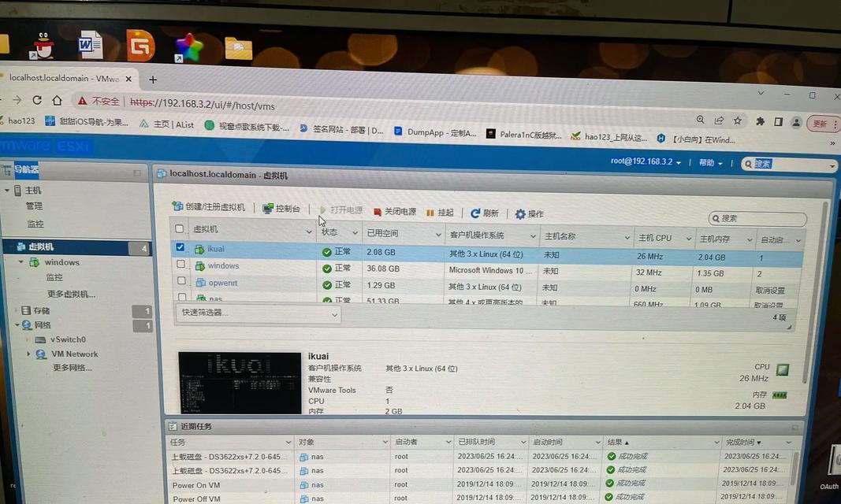The width and height of the screenshot is (841, 504).
Task: Open browser profile avatar
Action: pos(797,123)
